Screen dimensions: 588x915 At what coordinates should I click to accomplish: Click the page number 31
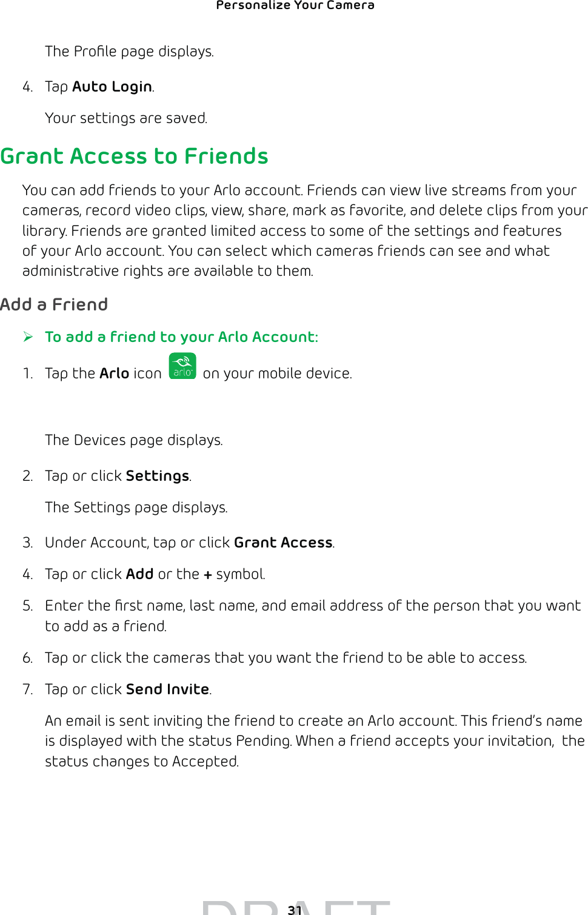pyautogui.click(x=295, y=910)
